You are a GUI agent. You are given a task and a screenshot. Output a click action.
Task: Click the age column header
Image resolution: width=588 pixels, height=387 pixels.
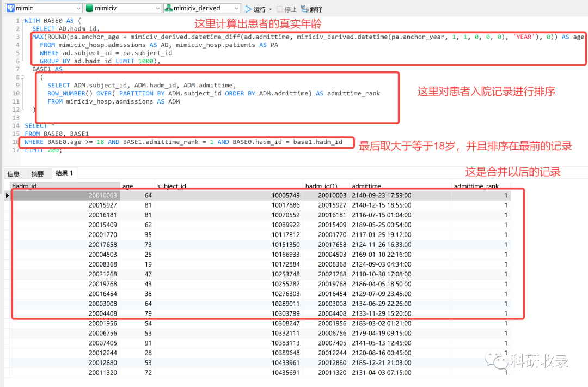pos(137,186)
